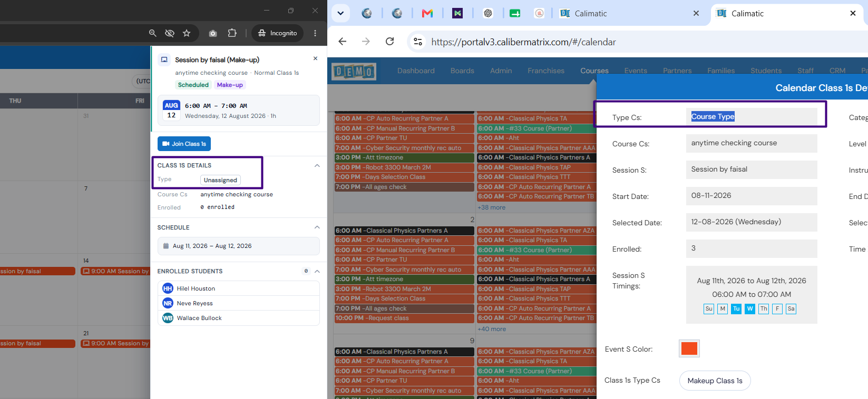The image size is (868, 399).
Task: Click the Make-up tag
Action: [x=230, y=85]
